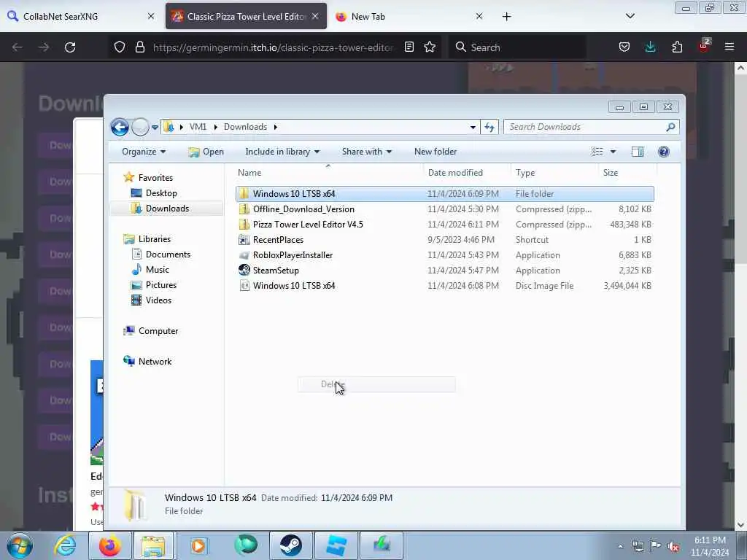Click Open in Explorer toolbar
The image size is (747, 560).
coord(206,152)
